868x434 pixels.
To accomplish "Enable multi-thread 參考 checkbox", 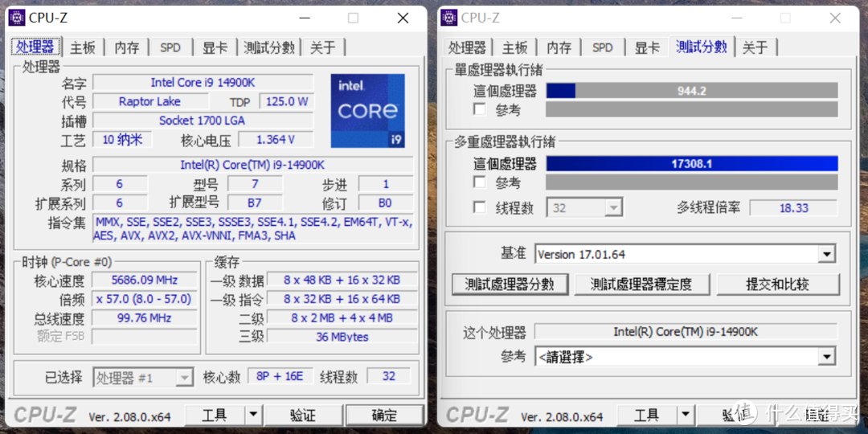I will click(x=479, y=182).
